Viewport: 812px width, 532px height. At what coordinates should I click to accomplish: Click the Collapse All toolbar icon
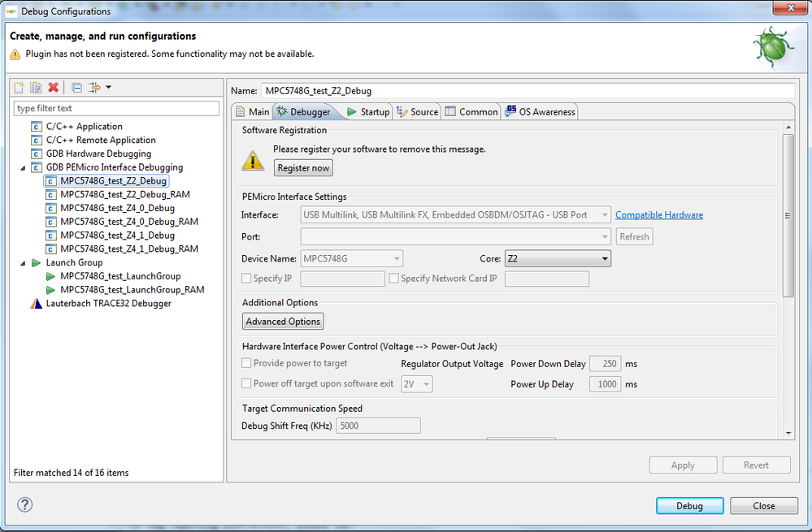pos(76,88)
